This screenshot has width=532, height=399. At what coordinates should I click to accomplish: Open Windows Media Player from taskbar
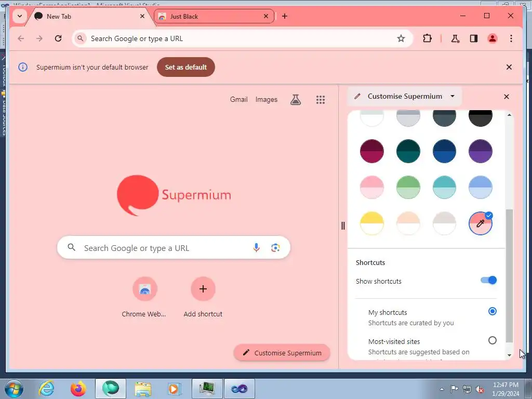click(175, 389)
